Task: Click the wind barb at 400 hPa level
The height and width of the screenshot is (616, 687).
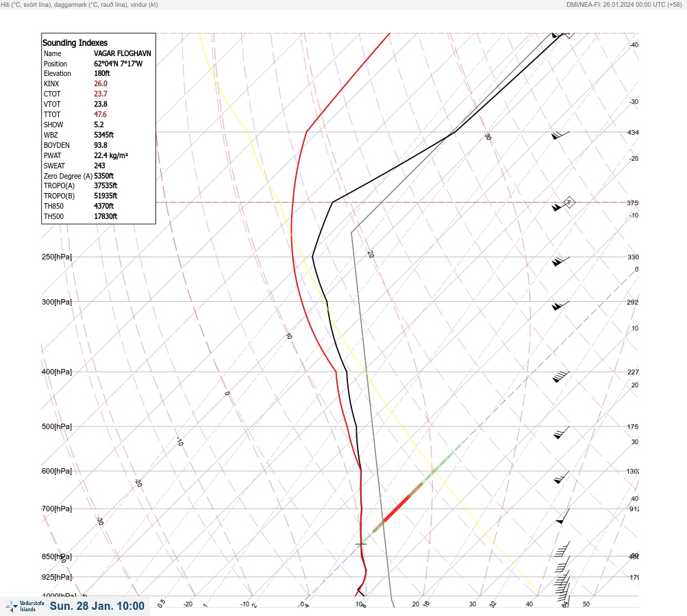Action: pyautogui.click(x=561, y=376)
